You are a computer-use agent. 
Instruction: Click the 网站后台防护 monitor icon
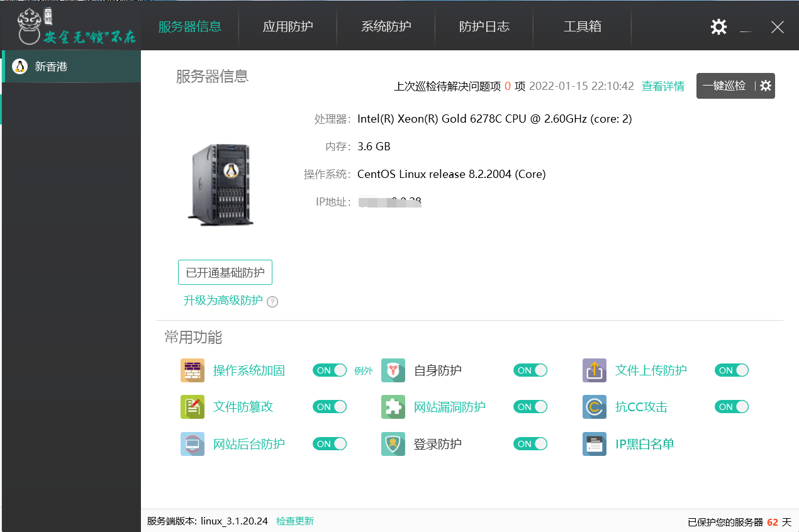pos(193,444)
